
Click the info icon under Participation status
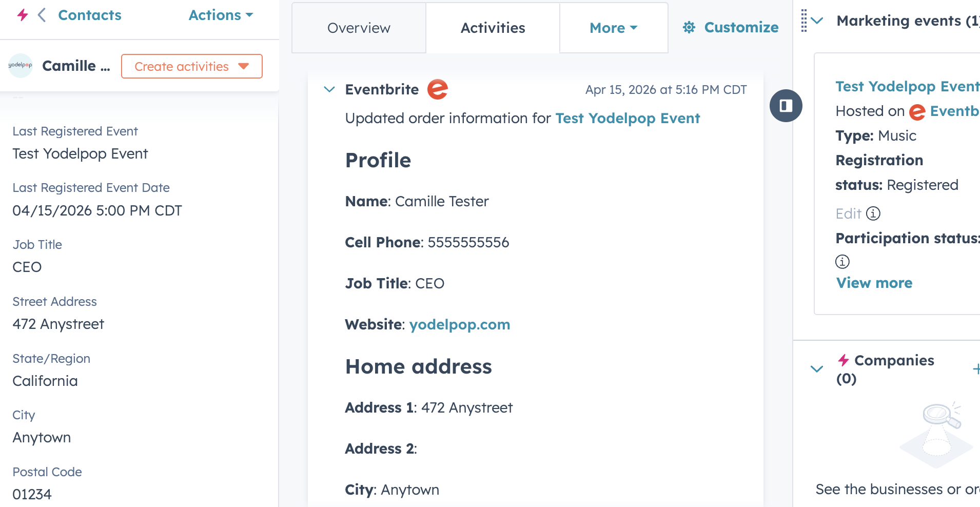click(841, 261)
